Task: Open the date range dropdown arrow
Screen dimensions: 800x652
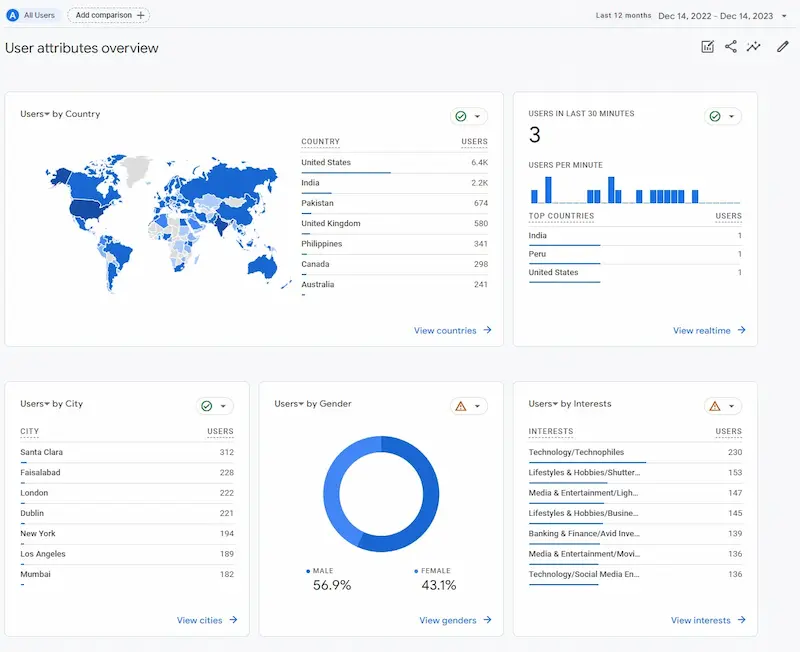Action: tap(785, 16)
